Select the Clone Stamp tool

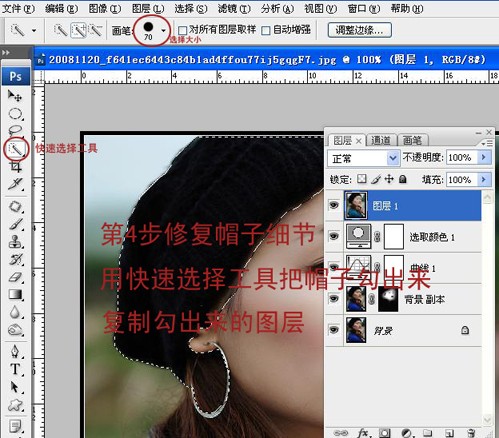click(15, 242)
